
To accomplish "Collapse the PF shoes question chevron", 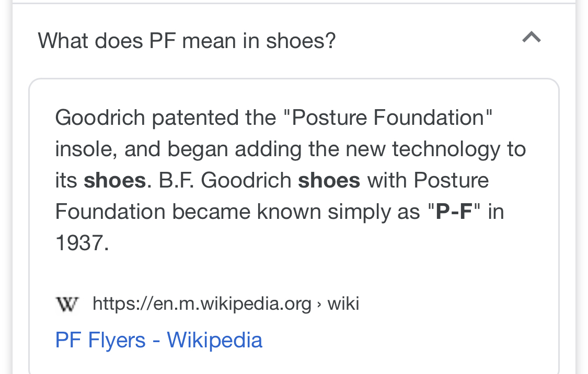I will tap(532, 37).
